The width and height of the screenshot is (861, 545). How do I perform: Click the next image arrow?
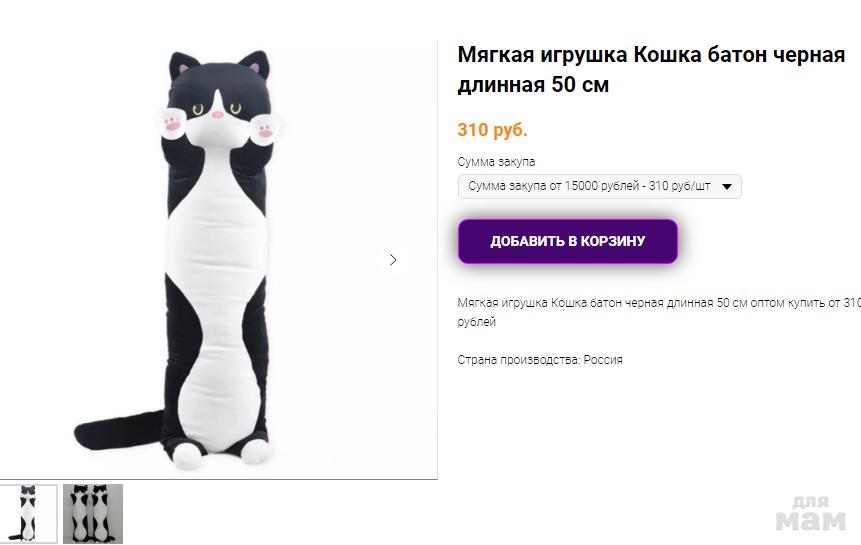(x=393, y=260)
